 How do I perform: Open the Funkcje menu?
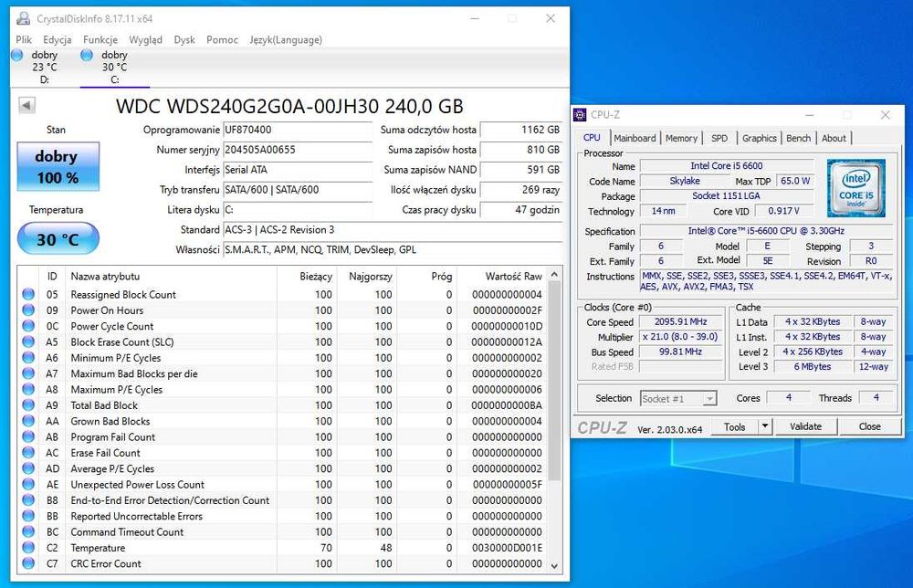(x=100, y=39)
